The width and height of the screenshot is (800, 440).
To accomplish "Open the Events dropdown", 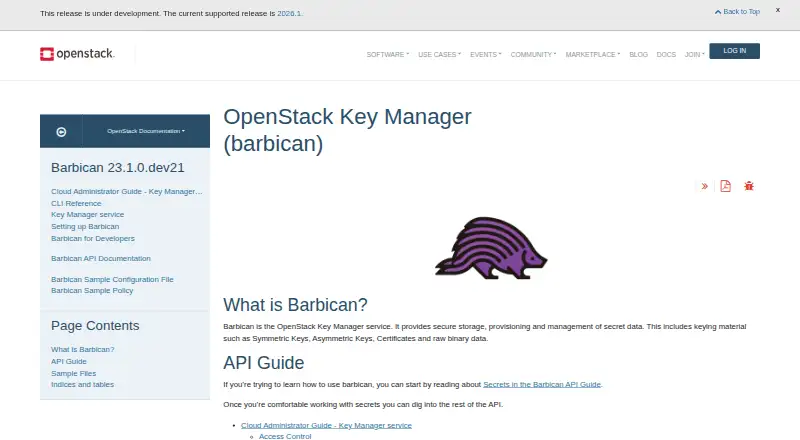I will coord(486,55).
